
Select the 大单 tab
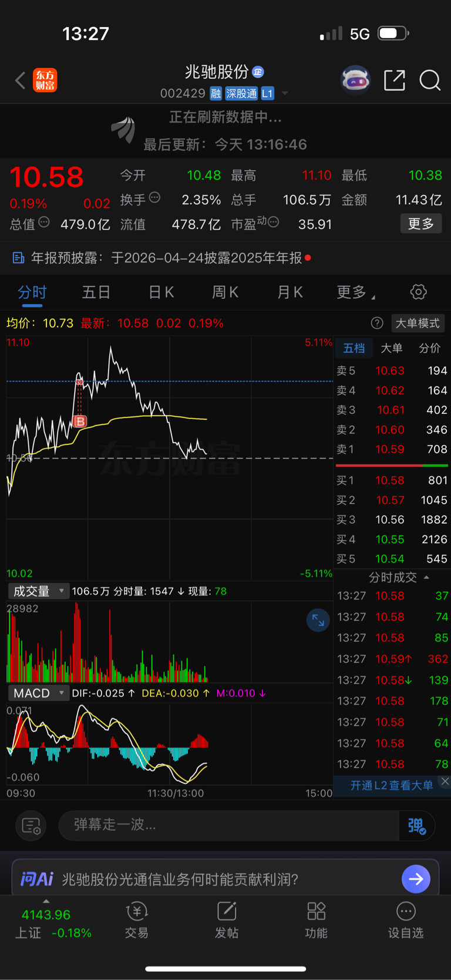[392, 348]
